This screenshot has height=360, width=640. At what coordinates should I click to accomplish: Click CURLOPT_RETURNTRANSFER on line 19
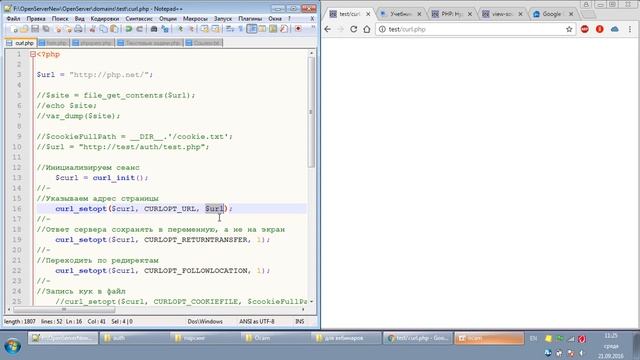pos(196,240)
